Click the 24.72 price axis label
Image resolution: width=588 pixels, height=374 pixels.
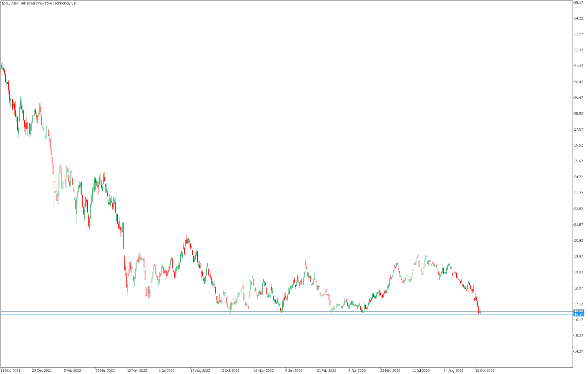pos(579,177)
